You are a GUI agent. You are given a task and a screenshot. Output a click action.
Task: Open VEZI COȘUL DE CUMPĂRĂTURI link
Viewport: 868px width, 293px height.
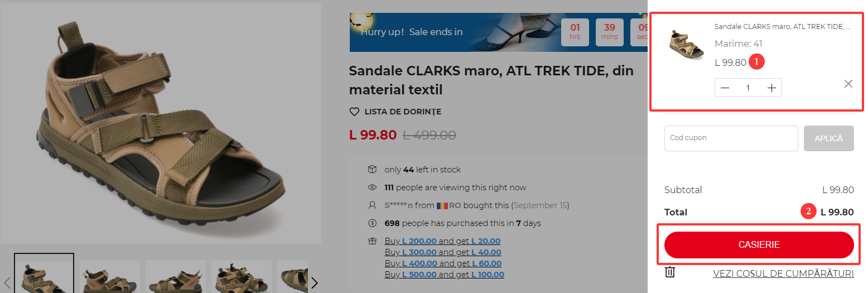pyautogui.click(x=783, y=273)
